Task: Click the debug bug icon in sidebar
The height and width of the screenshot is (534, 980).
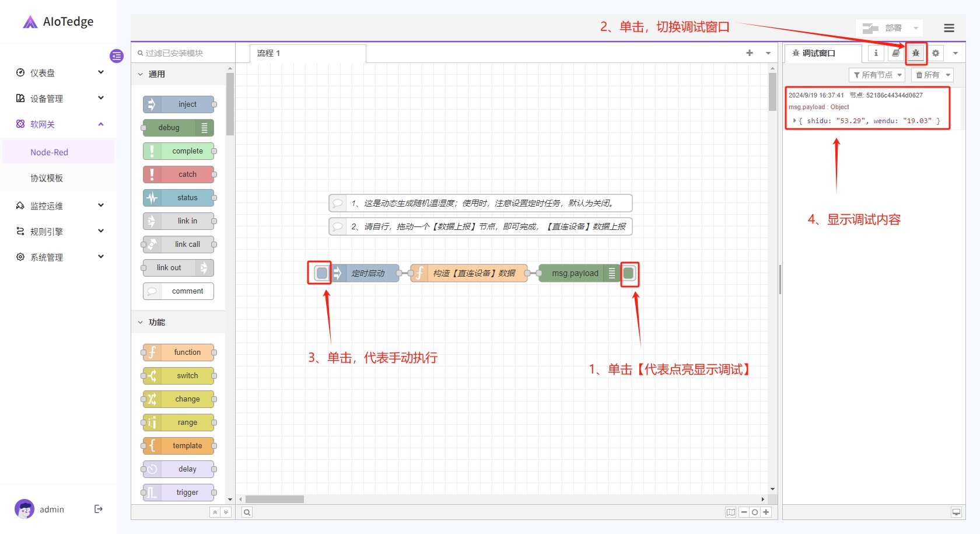Action: pyautogui.click(x=916, y=53)
